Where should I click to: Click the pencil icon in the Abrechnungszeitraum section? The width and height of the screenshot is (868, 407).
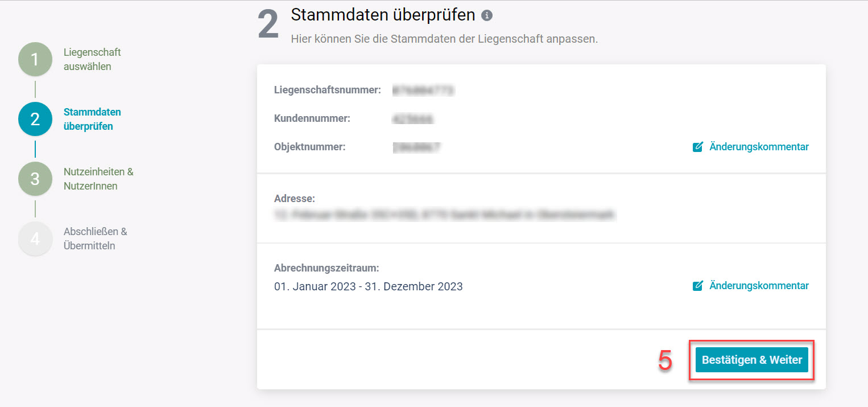click(698, 286)
